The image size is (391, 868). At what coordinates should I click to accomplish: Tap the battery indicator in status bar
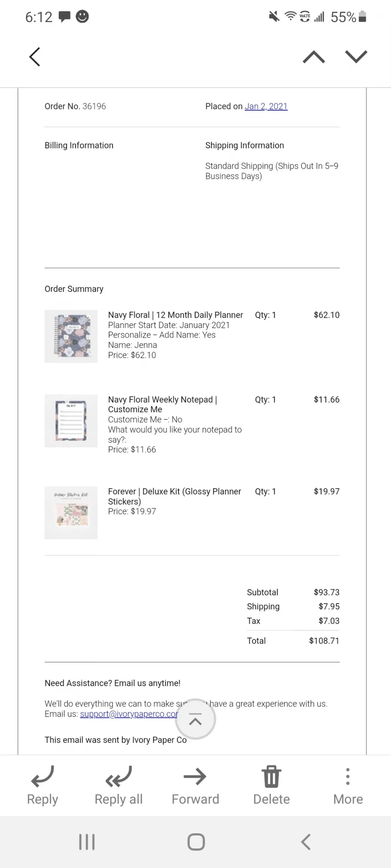[x=362, y=16]
